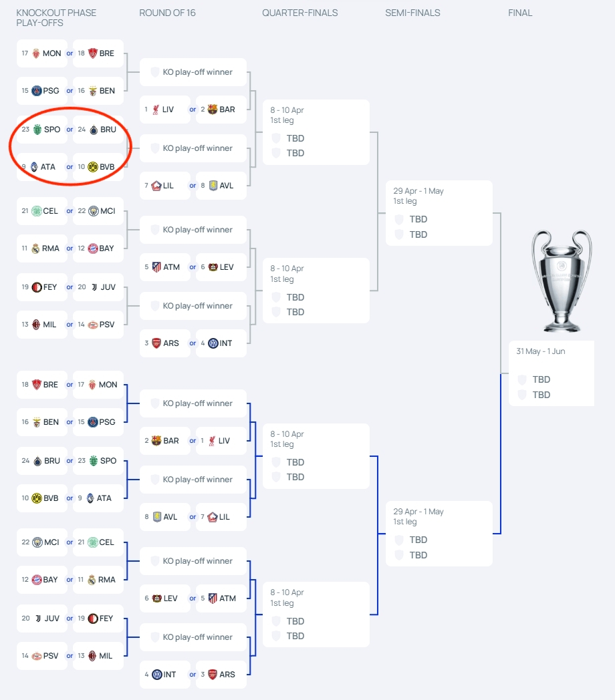This screenshot has width=615, height=700.
Task: Select the bottommost KO play-off winner slot
Action: pos(193,637)
